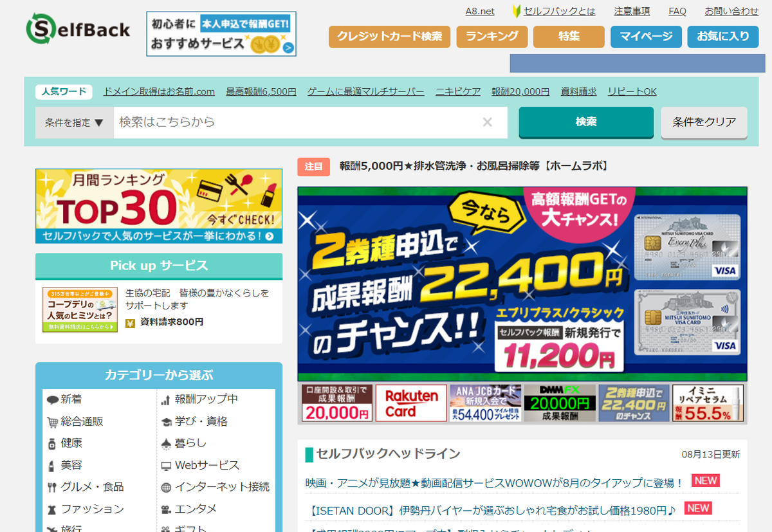Click the エンタメ camera icon

point(165,509)
